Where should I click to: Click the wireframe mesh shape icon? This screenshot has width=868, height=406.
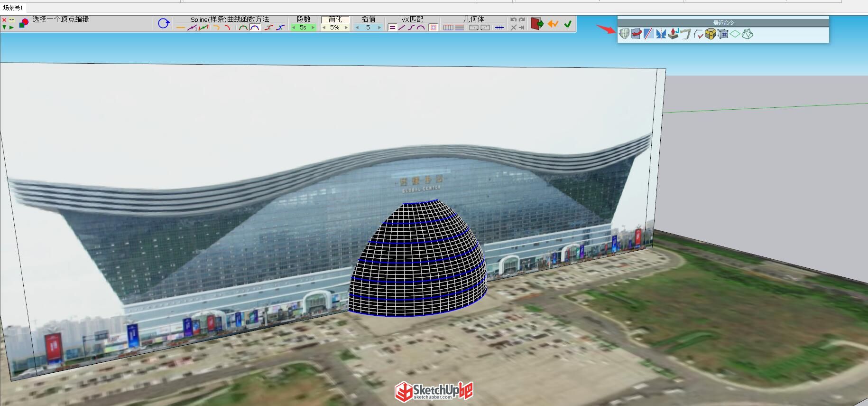pos(748,34)
